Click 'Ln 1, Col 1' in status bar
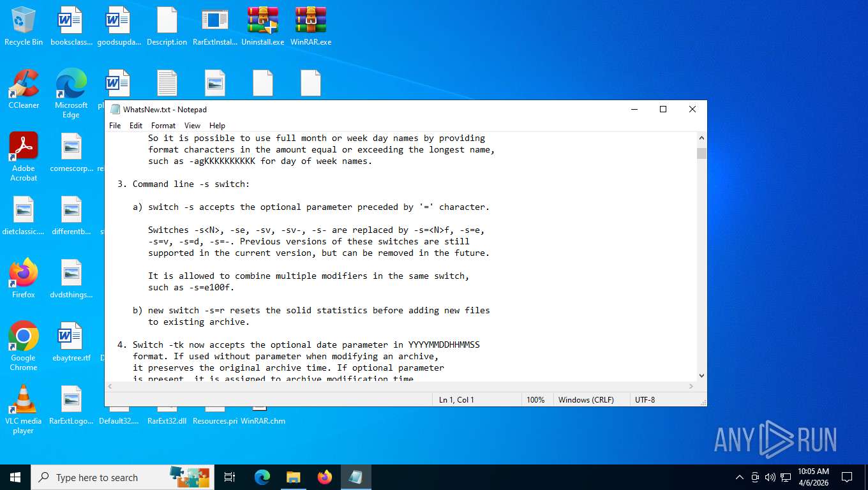Viewport: 868px width, 490px height. [x=456, y=400]
